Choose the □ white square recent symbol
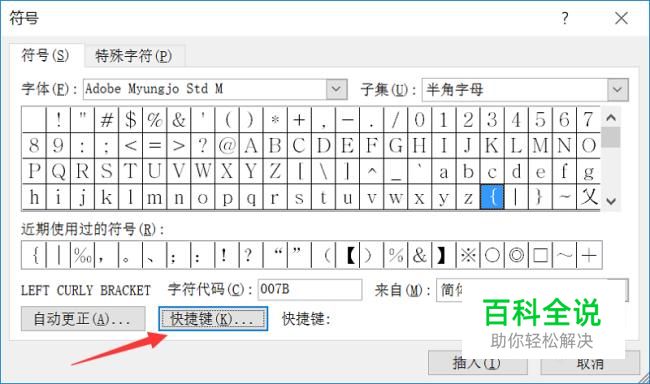The width and height of the screenshot is (650, 384). click(540, 255)
